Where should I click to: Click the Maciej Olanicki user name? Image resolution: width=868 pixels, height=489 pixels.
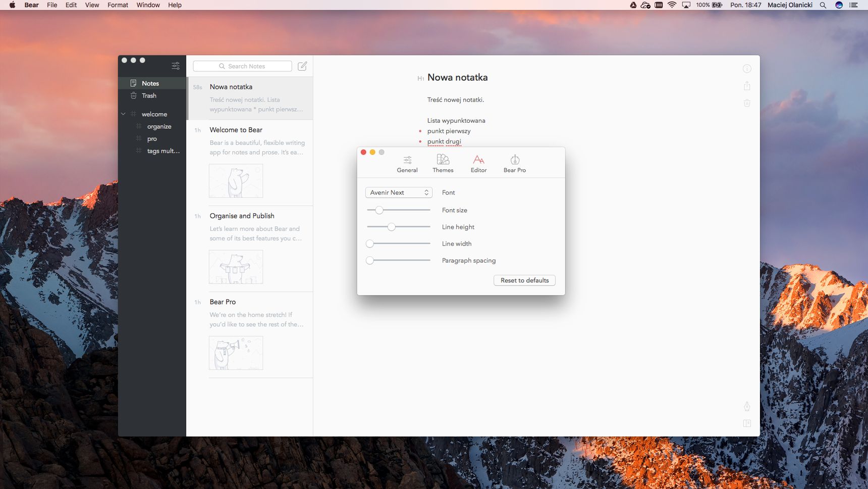click(x=790, y=5)
